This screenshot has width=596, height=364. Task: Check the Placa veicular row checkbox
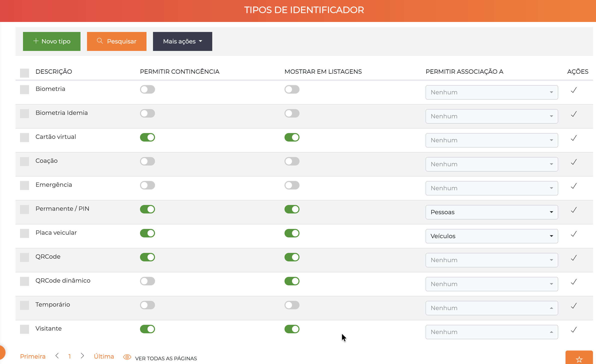coord(24,233)
